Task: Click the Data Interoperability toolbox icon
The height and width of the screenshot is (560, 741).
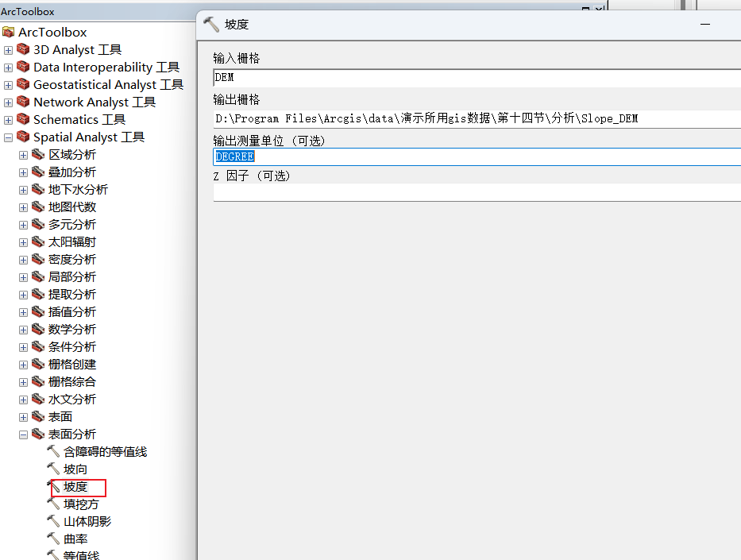Action: [x=23, y=67]
